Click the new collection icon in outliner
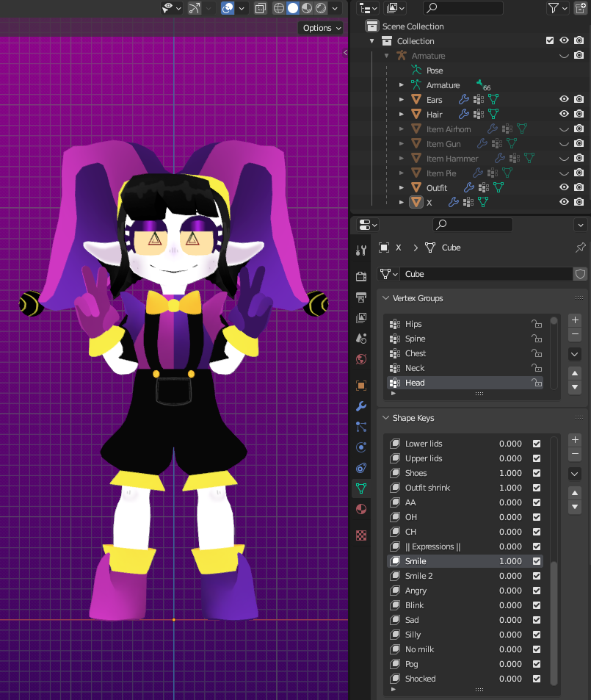This screenshot has width=591, height=700. click(580, 8)
